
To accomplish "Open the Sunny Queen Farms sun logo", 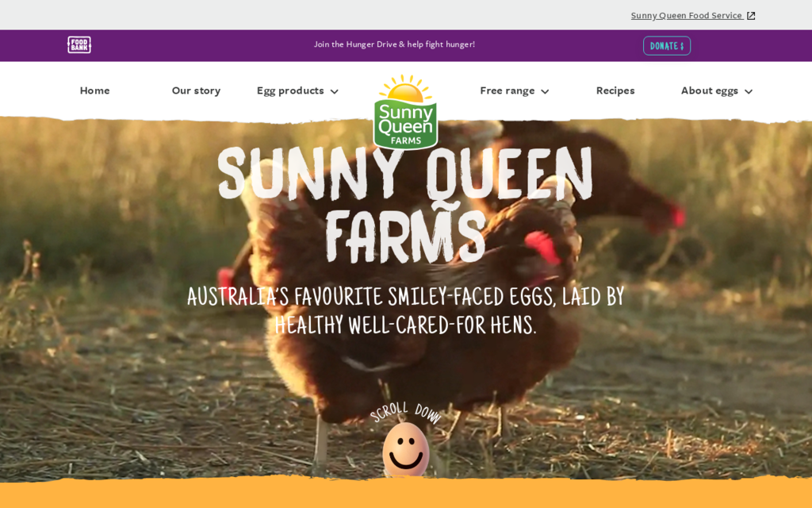I will click(x=405, y=112).
